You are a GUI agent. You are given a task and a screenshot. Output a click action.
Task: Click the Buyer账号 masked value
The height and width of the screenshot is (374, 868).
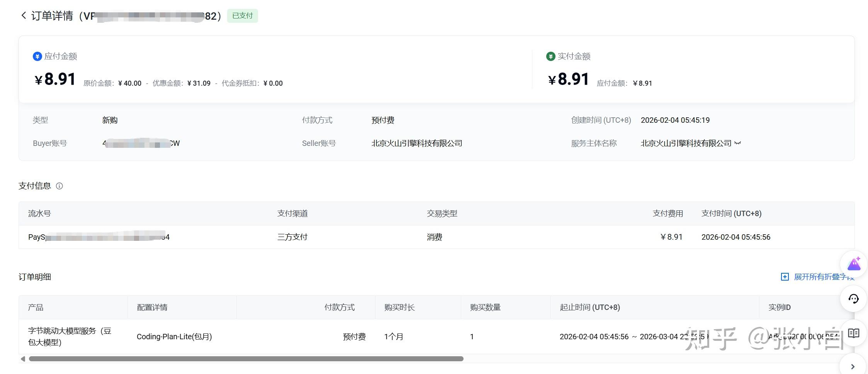click(141, 143)
